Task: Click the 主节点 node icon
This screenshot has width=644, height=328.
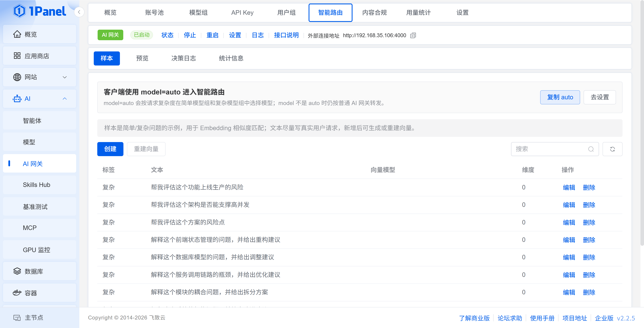Action: click(x=17, y=318)
